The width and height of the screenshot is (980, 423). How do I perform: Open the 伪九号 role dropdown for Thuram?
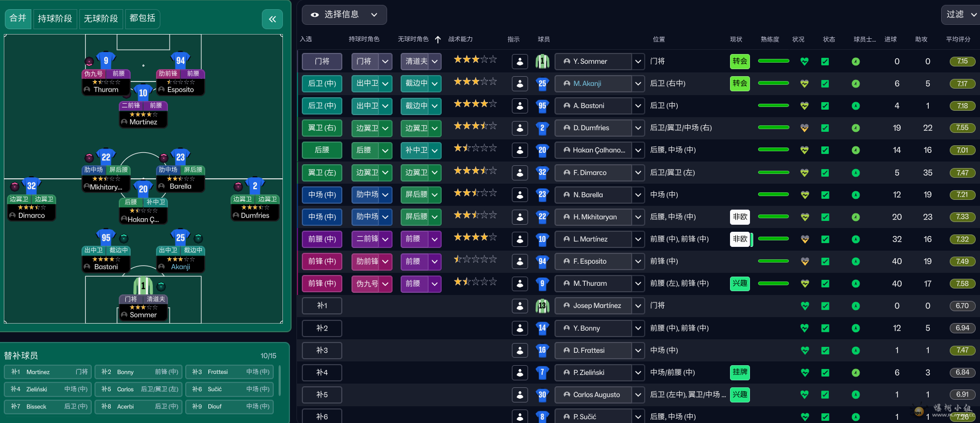(x=386, y=284)
